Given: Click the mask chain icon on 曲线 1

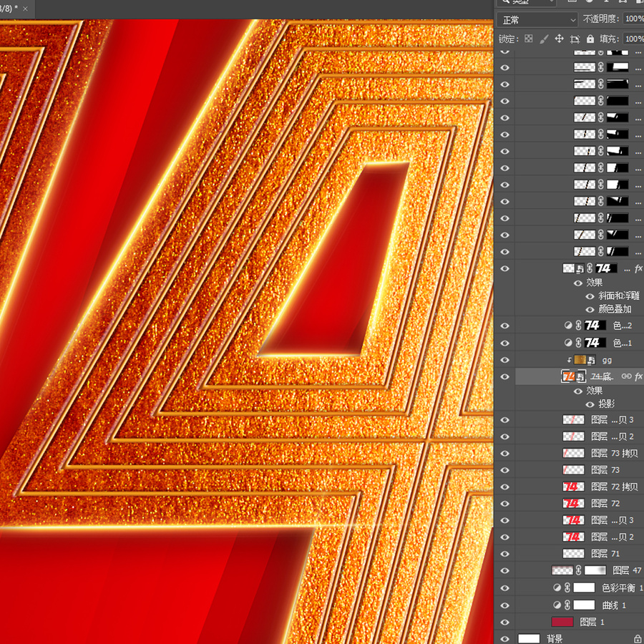Looking at the screenshot, I should coord(567,605).
